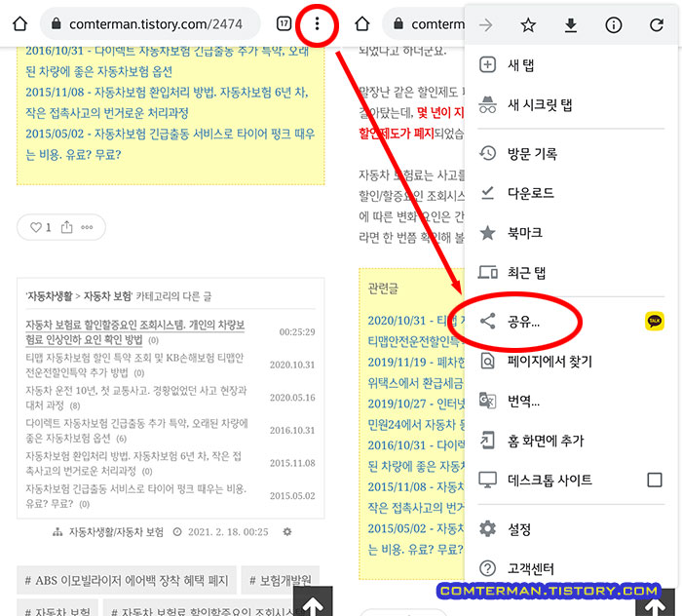This screenshot has width=682, height=616.
Task: Tap the home icon in left browser
Action: tap(20, 23)
